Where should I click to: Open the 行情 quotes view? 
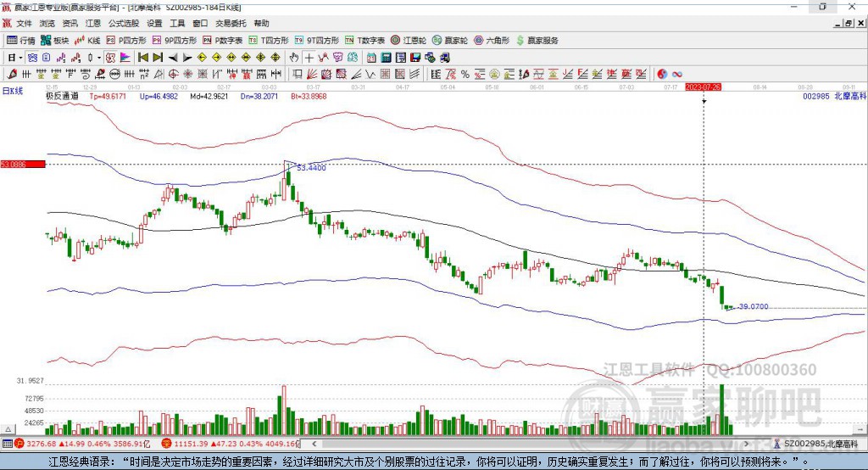pyautogui.click(x=20, y=41)
